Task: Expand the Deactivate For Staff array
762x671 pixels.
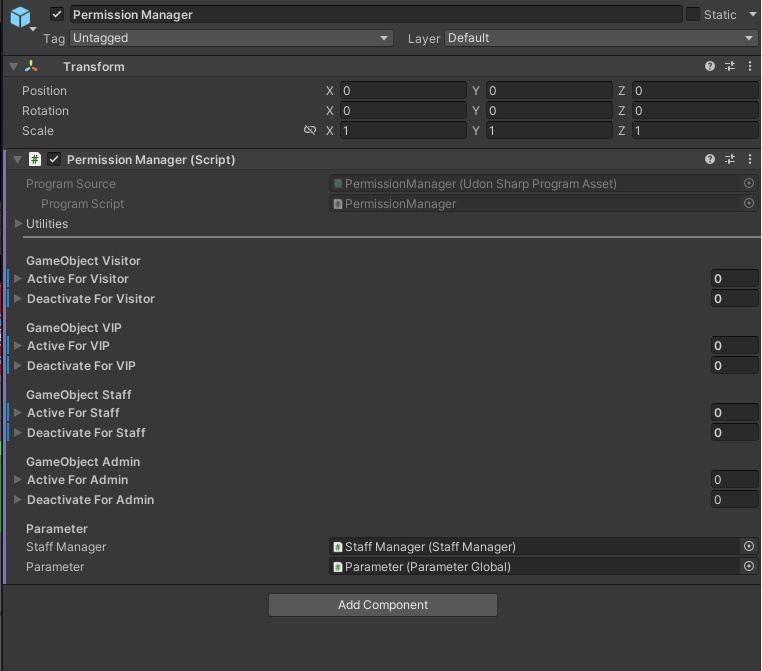Action: (x=18, y=432)
